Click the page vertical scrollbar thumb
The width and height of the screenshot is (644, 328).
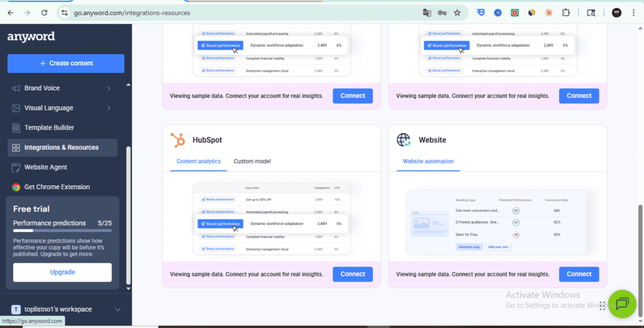(x=640, y=261)
